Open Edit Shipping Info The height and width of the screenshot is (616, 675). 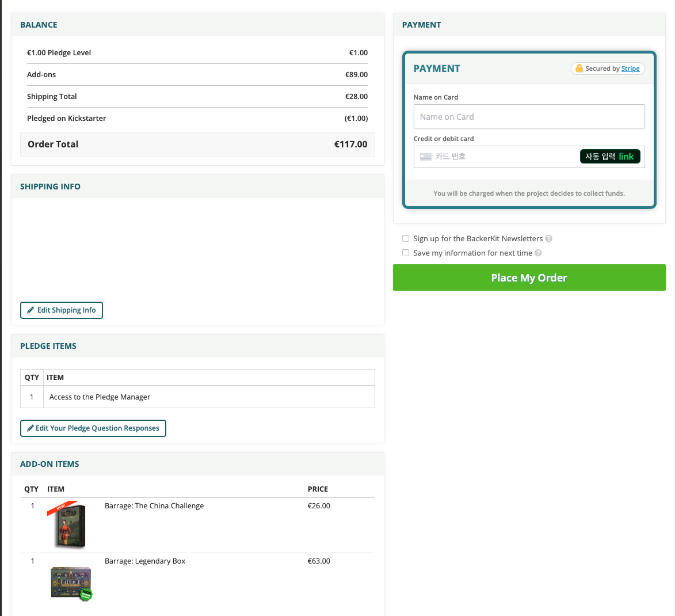pos(62,310)
